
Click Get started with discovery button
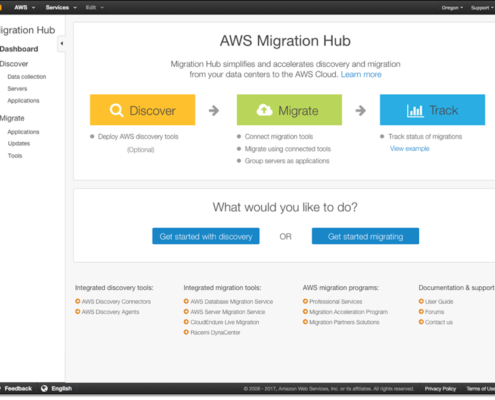(206, 236)
